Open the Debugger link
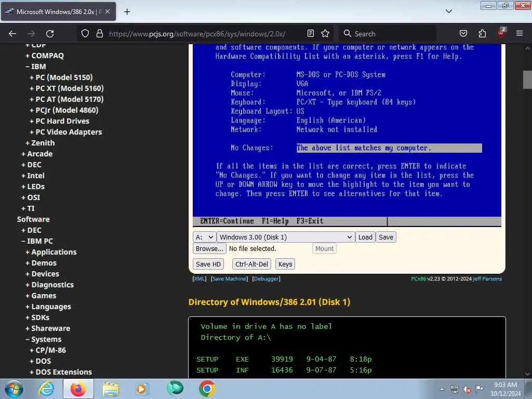Image resolution: width=532 pixels, height=399 pixels. pyautogui.click(x=266, y=278)
